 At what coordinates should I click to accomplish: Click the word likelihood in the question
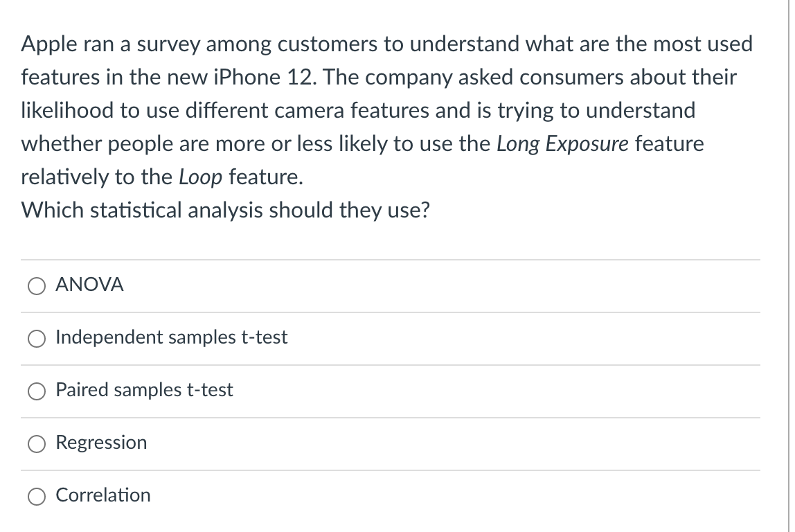pos(67,111)
